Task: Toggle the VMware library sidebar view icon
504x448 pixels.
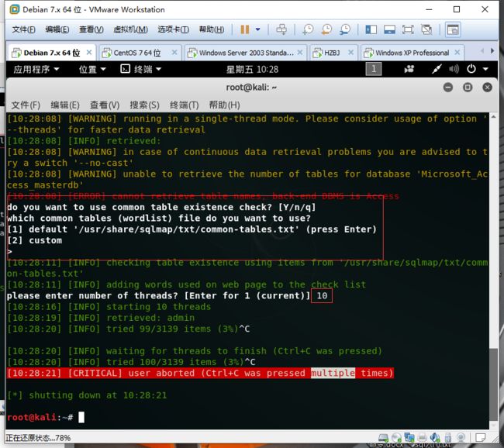Action: (371, 30)
